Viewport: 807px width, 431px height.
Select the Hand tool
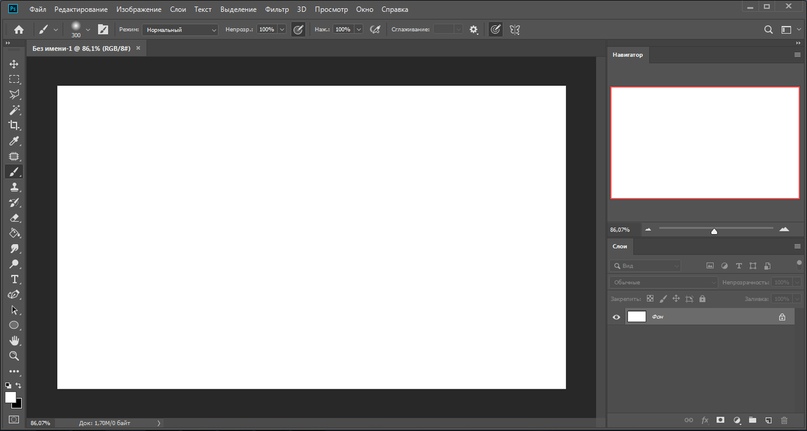point(14,340)
